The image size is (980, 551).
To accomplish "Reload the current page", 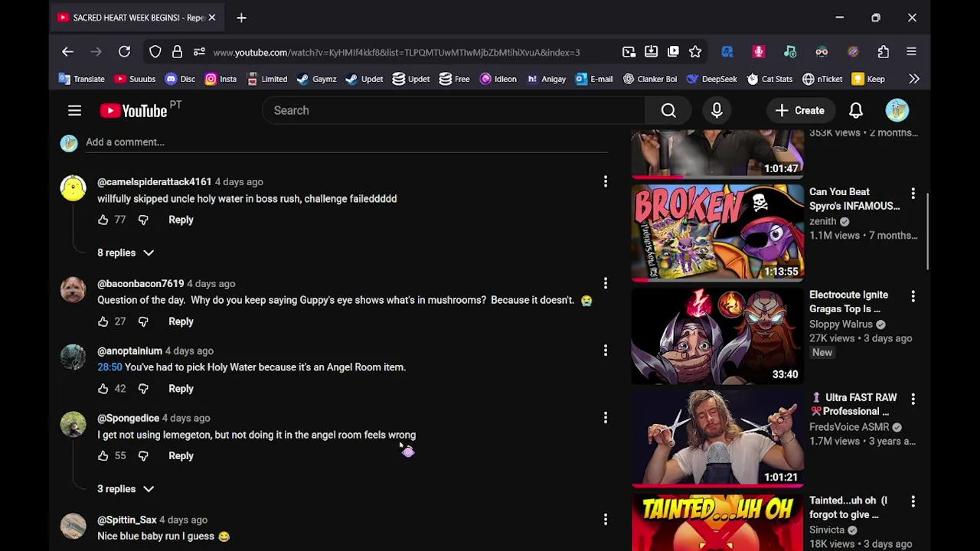I will coord(124,52).
